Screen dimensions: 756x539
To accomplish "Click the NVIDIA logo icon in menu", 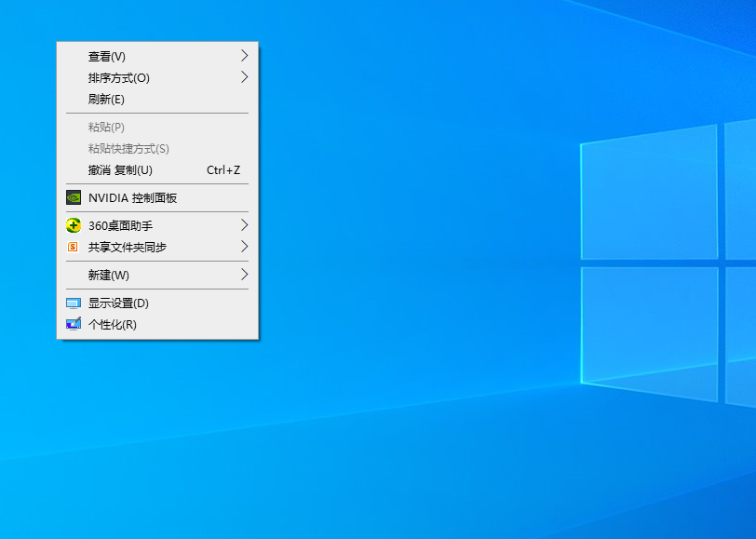I will click(x=74, y=197).
